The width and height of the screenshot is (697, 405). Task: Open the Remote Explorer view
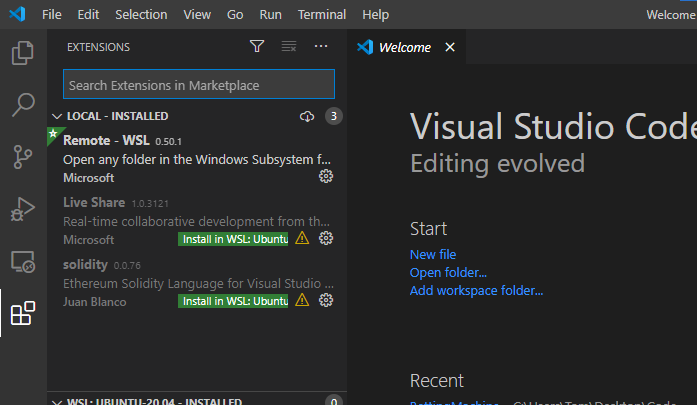pyautogui.click(x=23, y=261)
